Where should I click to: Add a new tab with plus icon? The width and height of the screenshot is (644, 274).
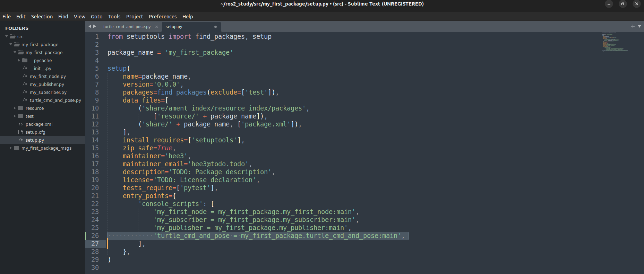pos(633,26)
